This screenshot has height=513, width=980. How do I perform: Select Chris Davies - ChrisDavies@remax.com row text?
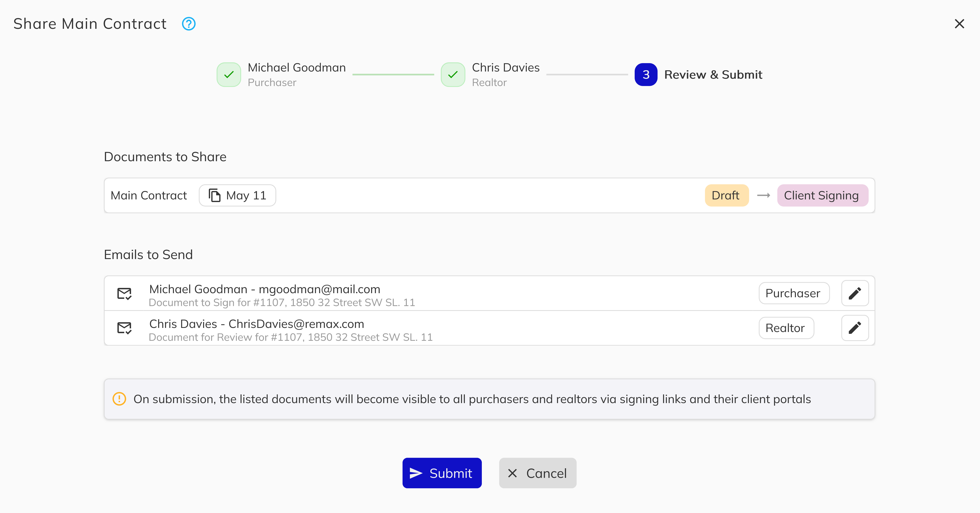[x=257, y=324]
